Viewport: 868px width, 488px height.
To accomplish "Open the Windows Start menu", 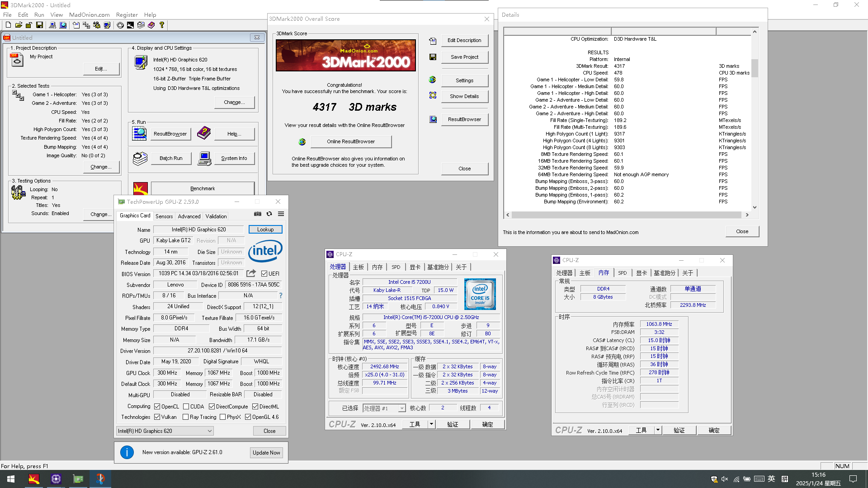I will 11,479.
